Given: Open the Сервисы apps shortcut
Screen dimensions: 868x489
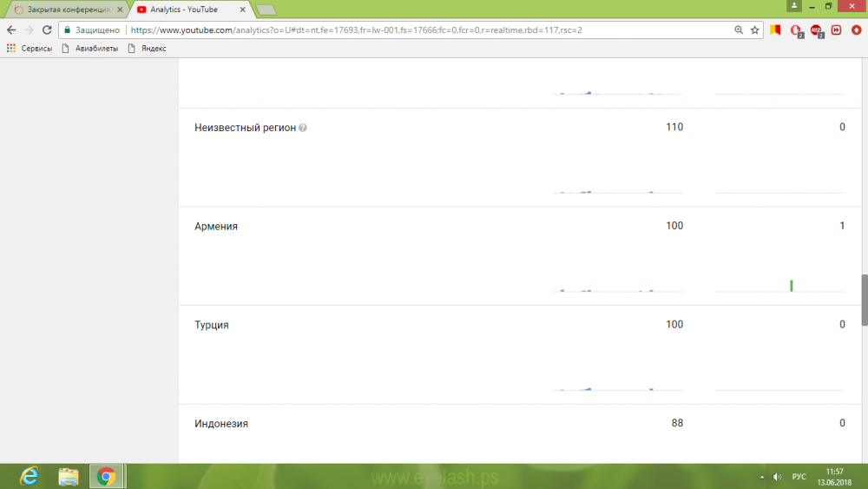Looking at the screenshot, I should pyautogui.click(x=30, y=49).
